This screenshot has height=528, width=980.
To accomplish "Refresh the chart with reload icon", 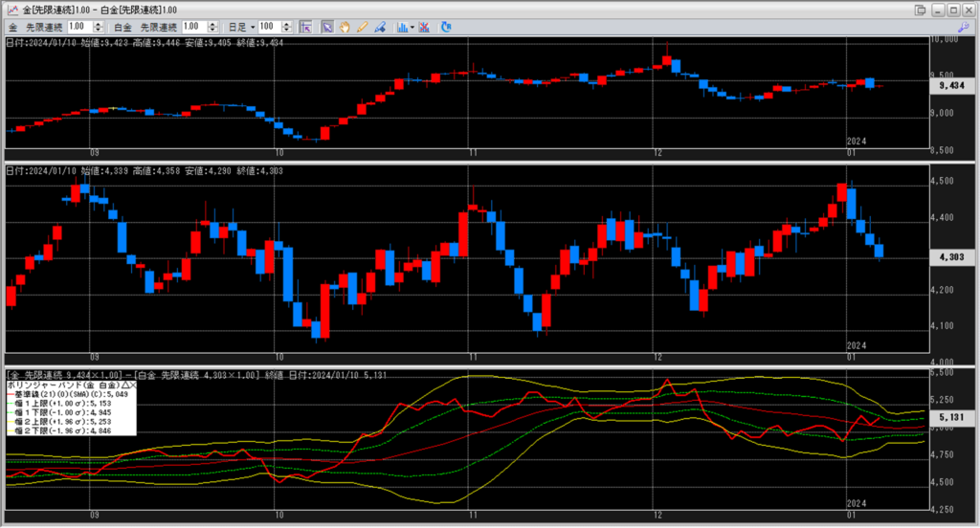I will (447, 27).
